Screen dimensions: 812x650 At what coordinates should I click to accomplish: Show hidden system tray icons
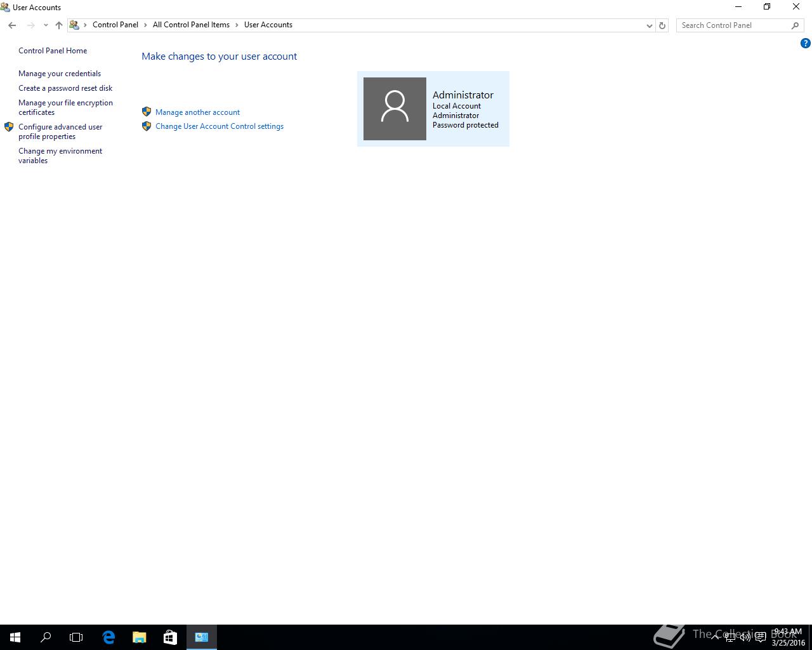click(715, 637)
